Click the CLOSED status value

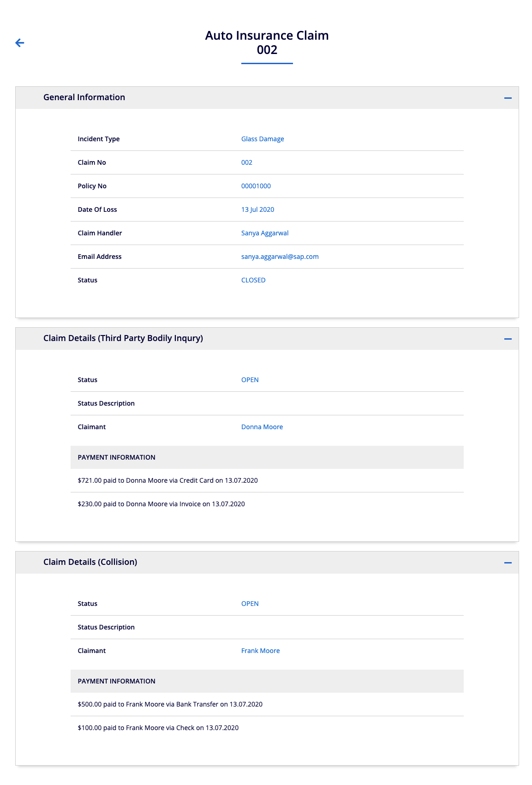(253, 280)
